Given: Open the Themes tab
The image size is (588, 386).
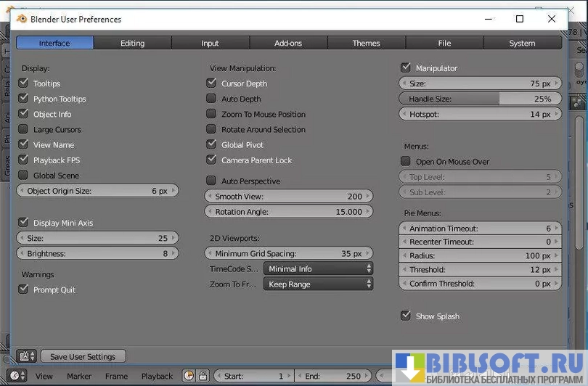Looking at the screenshot, I should pyautogui.click(x=366, y=43).
